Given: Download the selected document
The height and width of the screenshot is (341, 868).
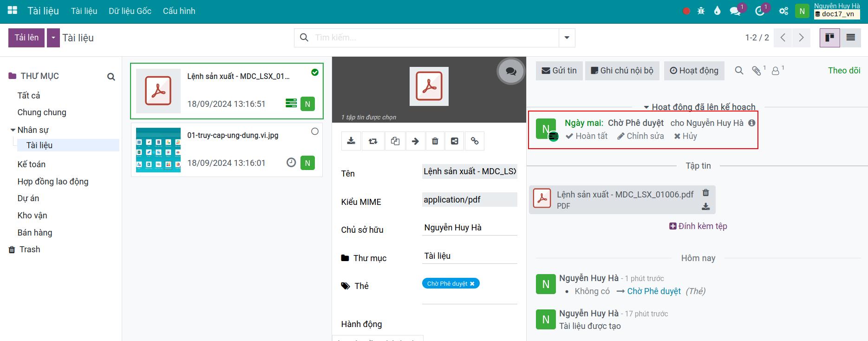Looking at the screenshot, I should 351,141.
